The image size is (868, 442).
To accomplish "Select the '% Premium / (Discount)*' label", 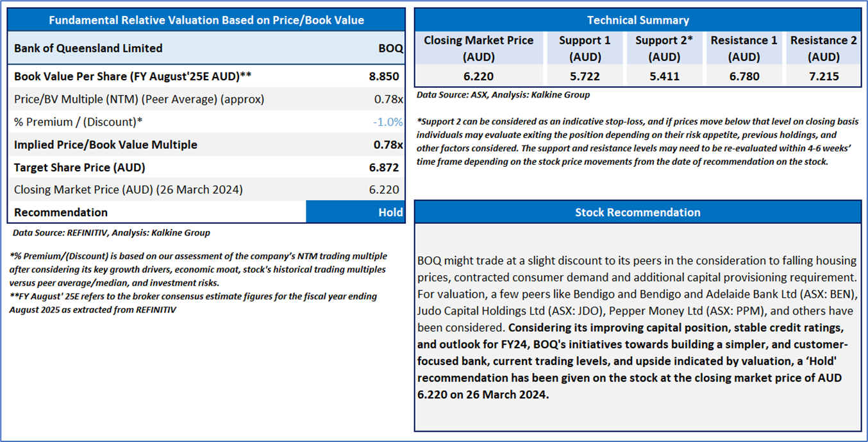I will (78, 122).
